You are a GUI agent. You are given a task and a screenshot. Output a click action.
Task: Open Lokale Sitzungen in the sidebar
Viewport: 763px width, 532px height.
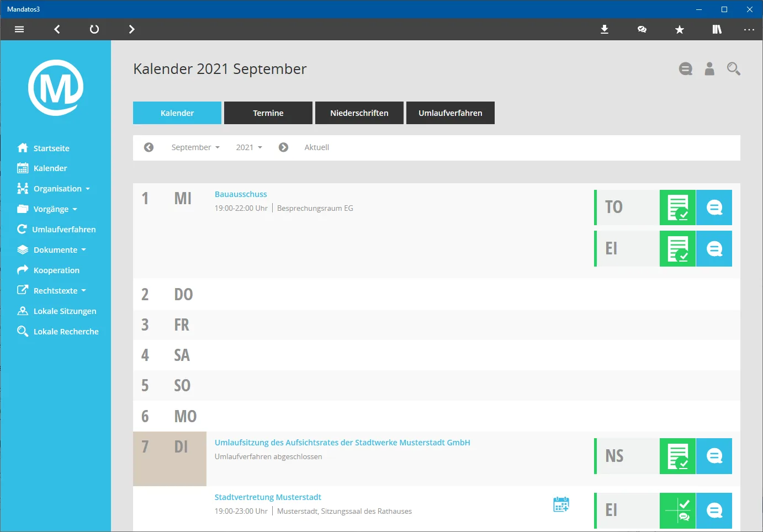coord(56,311)
